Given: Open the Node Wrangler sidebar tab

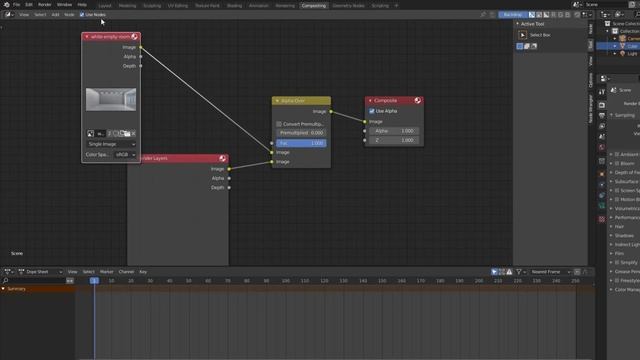Looking at the screenshot, I should tap(591, 109).
